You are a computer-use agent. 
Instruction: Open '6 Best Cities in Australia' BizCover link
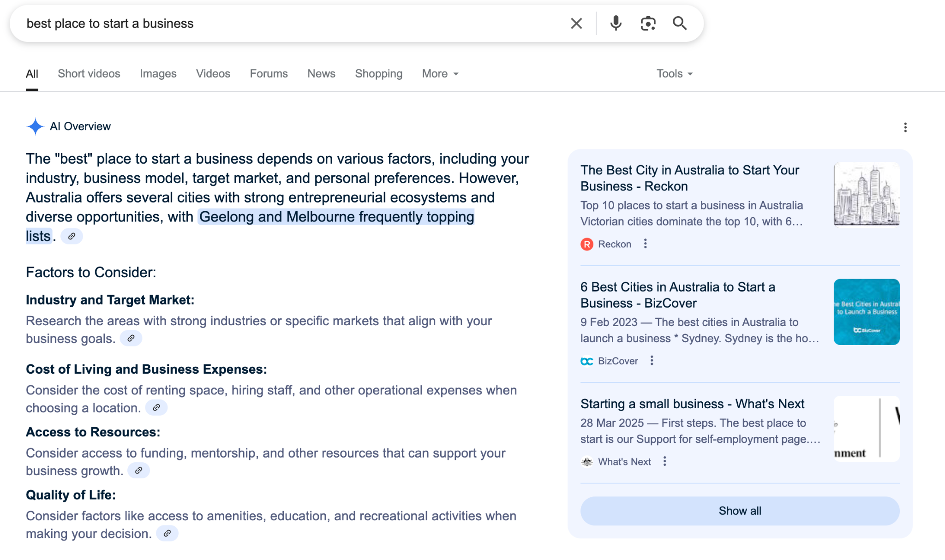(x=678, y=295)
